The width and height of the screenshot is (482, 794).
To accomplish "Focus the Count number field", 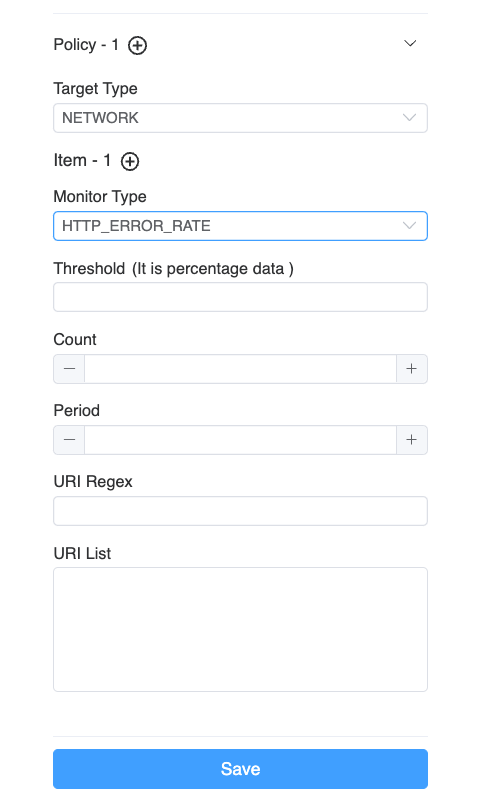I will coord(240,369).
